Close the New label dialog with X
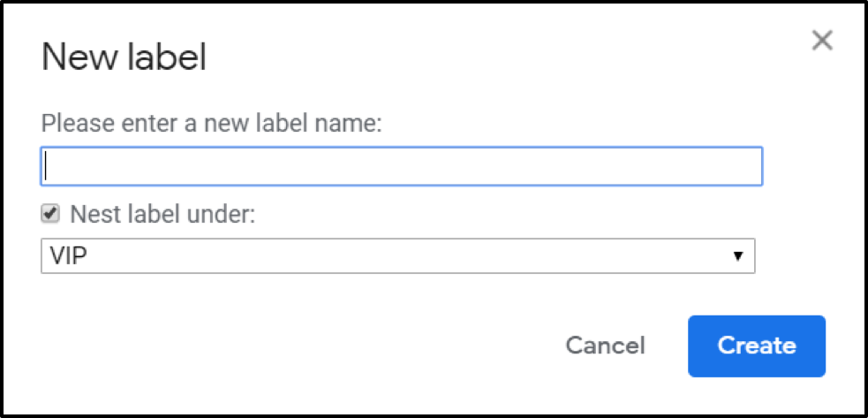 822,40
